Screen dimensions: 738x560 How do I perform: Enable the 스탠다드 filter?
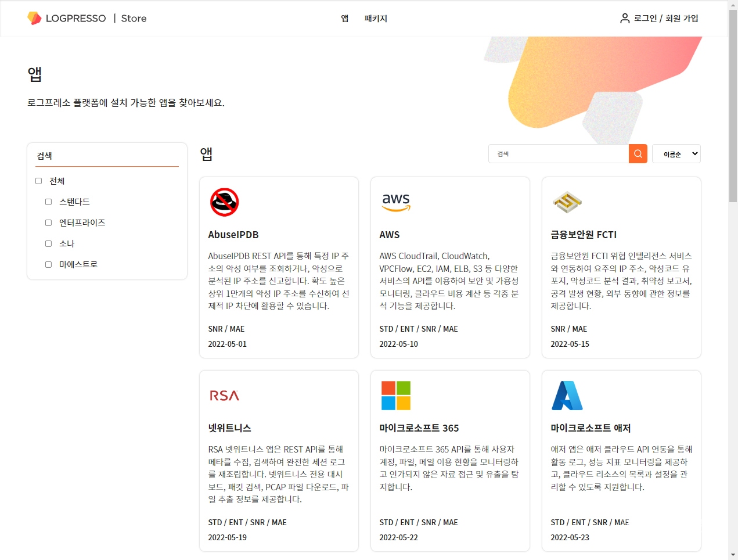click(x=48, y=202)
